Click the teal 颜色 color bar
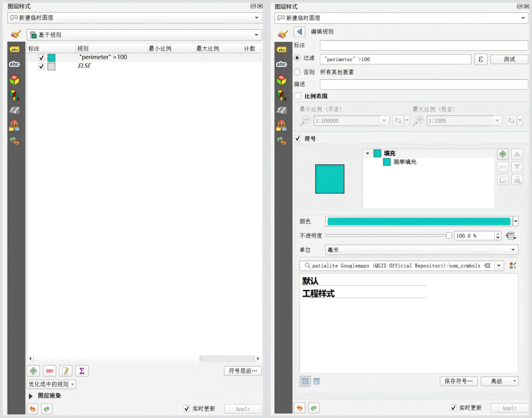The width and height of the screenshot is (532, 418). (x=419, y=222)
